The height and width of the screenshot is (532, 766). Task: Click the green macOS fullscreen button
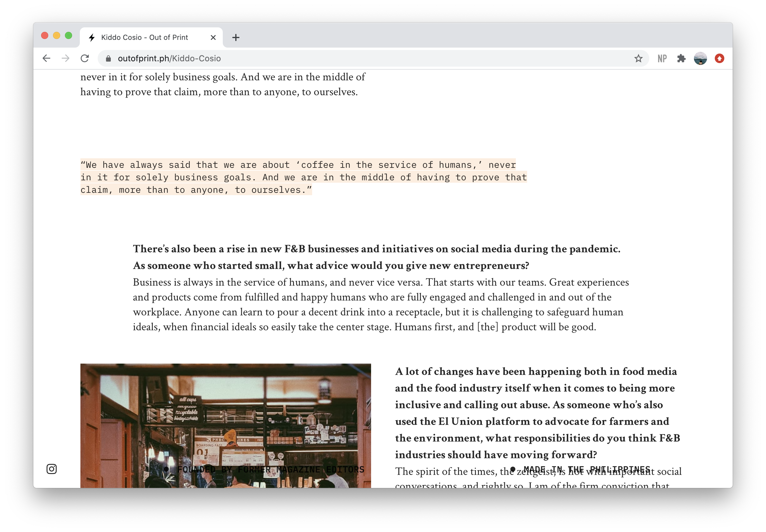(68, 35)
